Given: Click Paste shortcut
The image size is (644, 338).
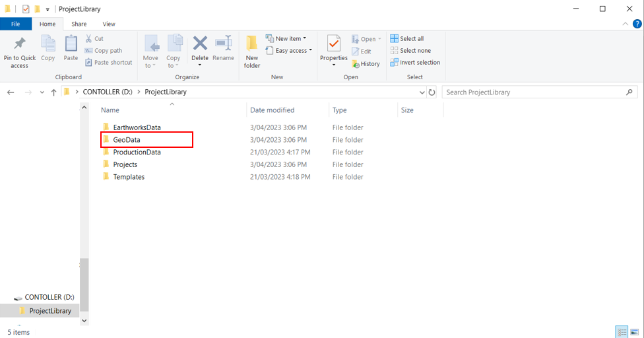Looking at the screenshot, I should point(109,63).
